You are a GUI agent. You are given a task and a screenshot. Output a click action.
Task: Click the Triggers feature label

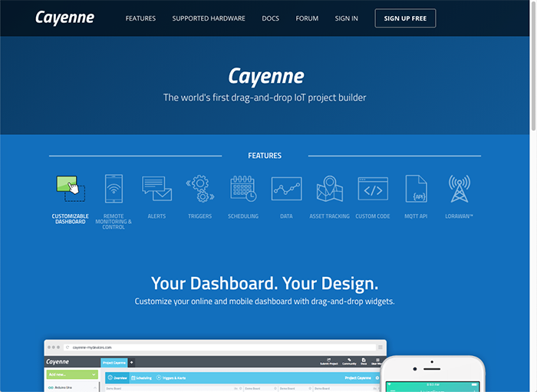pos(200,216)
